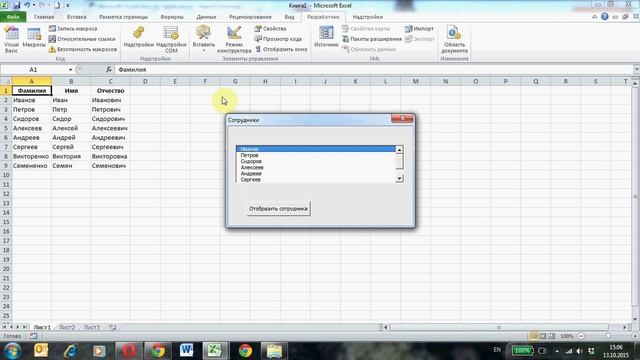The width and height of the screenshot is (640, 360).
Task: Click the Save icon in Quick Access
Action: click(17, 5)
